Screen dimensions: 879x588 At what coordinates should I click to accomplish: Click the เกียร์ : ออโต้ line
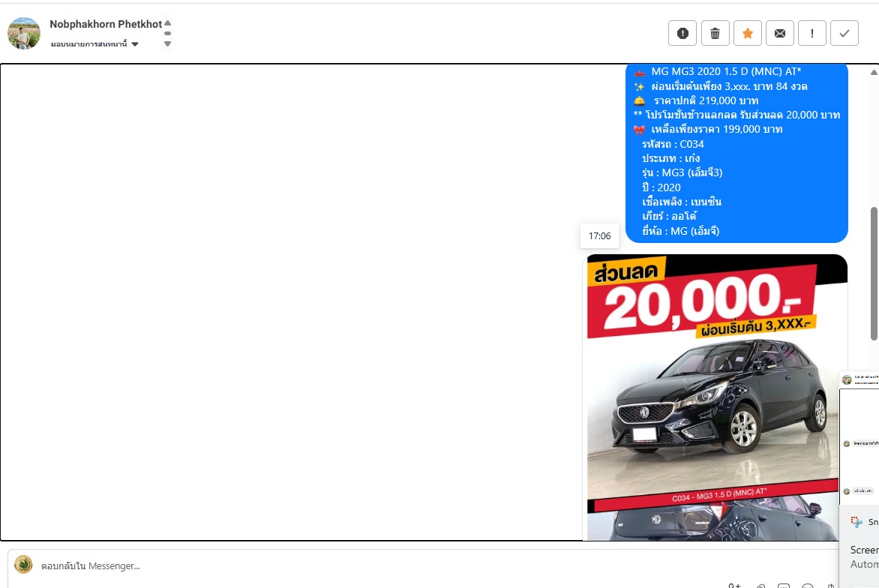pyautogui.click(x=669, y=216)
